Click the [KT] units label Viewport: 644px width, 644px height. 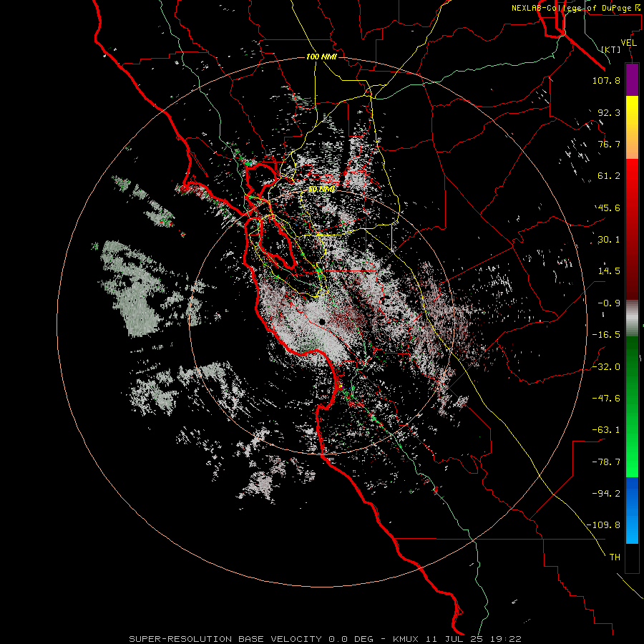tap(611, 49)
